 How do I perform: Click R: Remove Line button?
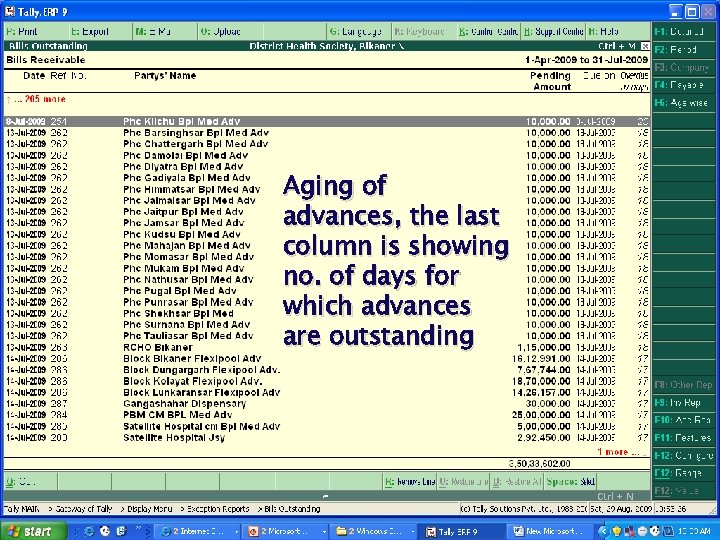410,482
